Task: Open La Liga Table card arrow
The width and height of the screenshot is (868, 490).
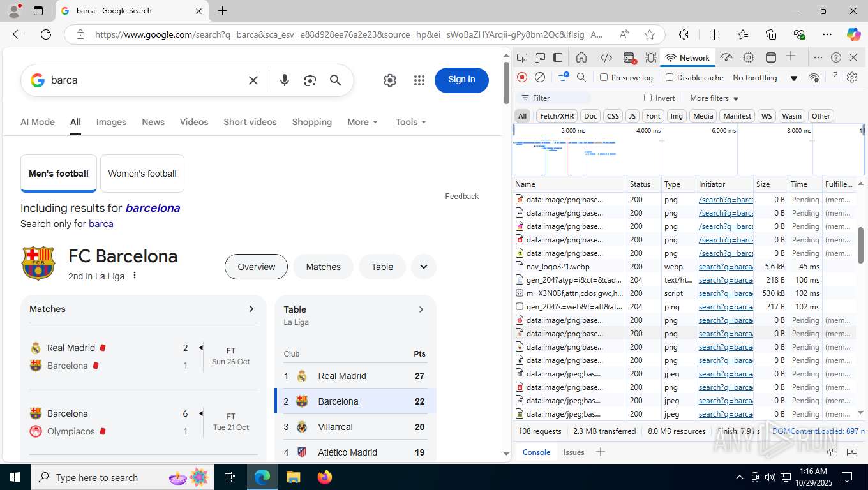Action: 421,309
